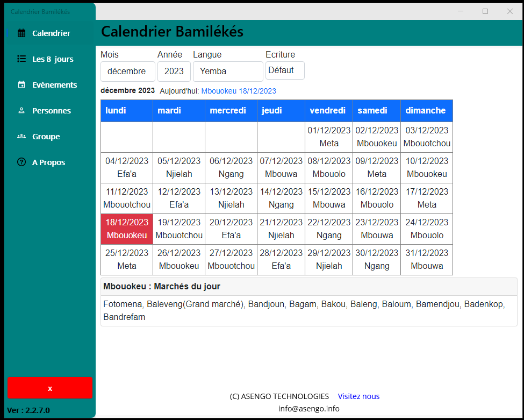Click the Evènements event icon
The width and height of the screenshot is (524, 420).
pyautogui.click(x=21, y=84)
